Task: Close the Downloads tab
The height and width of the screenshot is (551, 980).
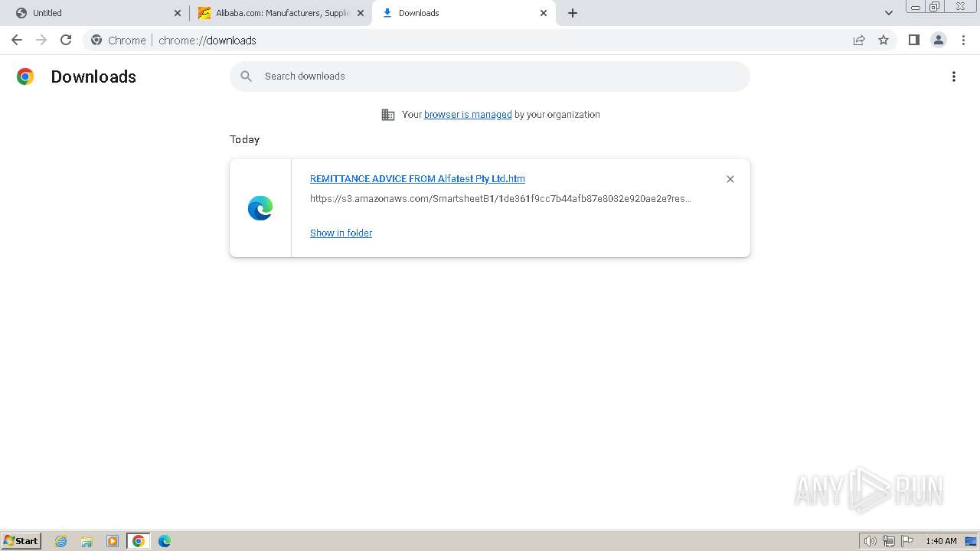Action: point(544,13)
